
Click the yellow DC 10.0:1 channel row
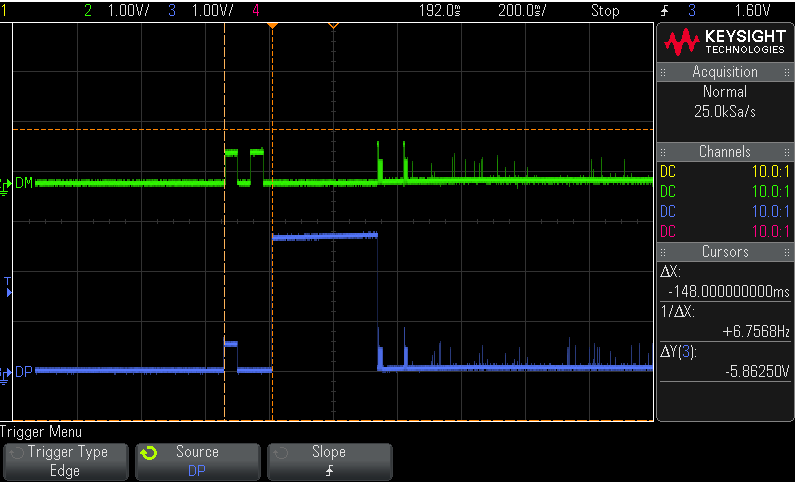tap(725, 171)
